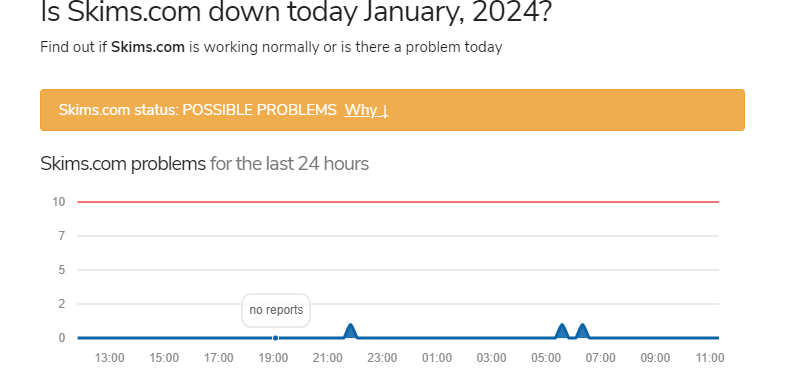Select the 01:00 axis label
Screen dimensions: 811x382
(x=437, y=358)
